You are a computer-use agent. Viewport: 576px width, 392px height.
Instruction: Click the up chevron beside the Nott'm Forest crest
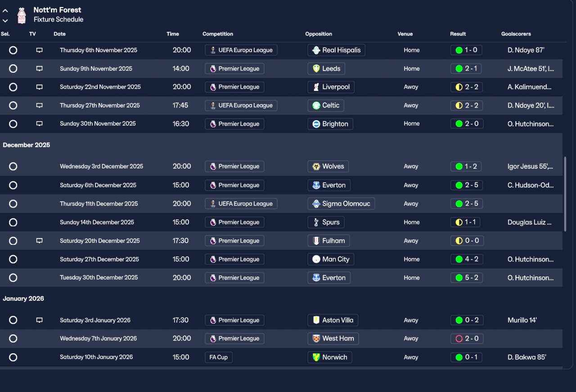pyautogui.click(x=5, y=11)
